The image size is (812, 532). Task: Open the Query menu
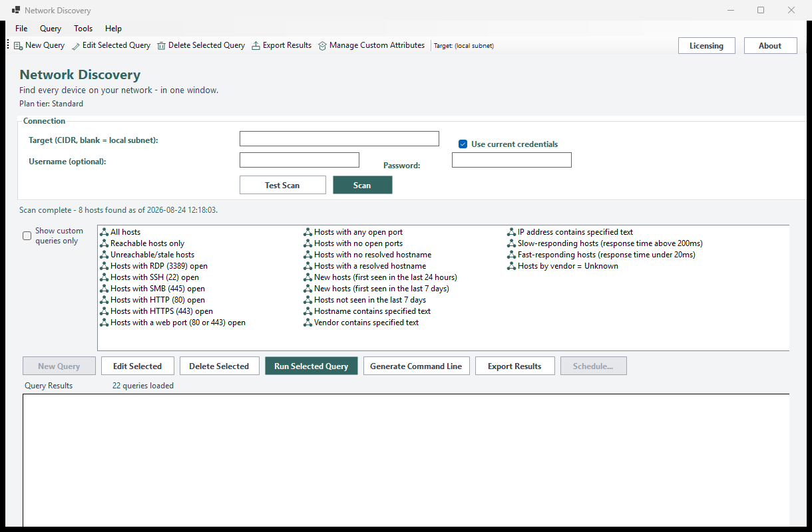point(51,29)
